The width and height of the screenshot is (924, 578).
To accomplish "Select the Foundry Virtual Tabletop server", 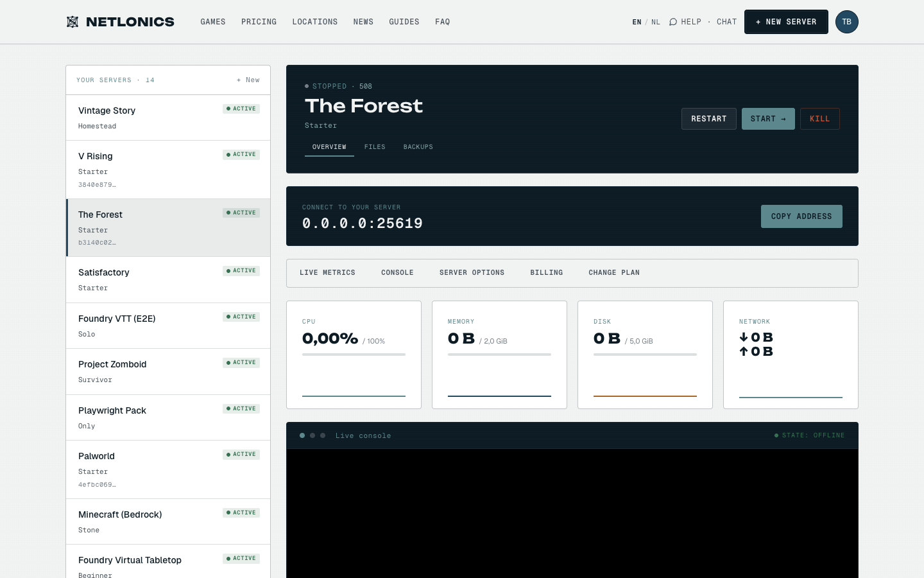I will pyautogui.click(x=168, y=561).
